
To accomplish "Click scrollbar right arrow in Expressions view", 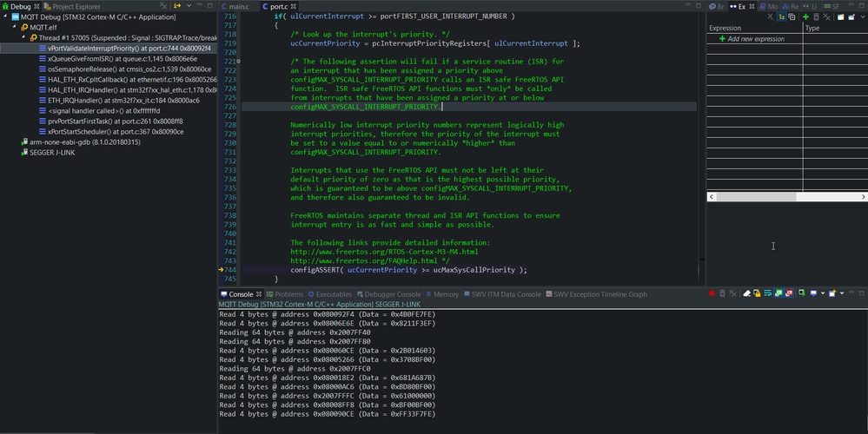I will coord(863,196).
